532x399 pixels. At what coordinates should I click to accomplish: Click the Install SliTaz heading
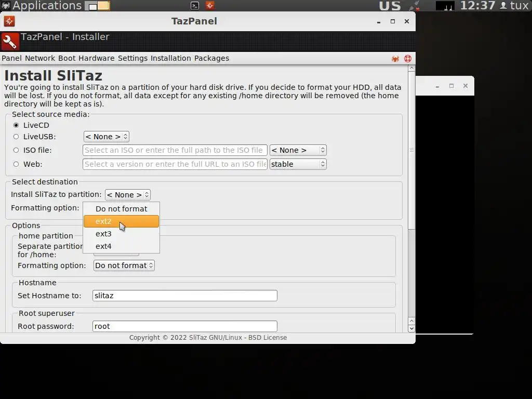[x=54, y=75]
